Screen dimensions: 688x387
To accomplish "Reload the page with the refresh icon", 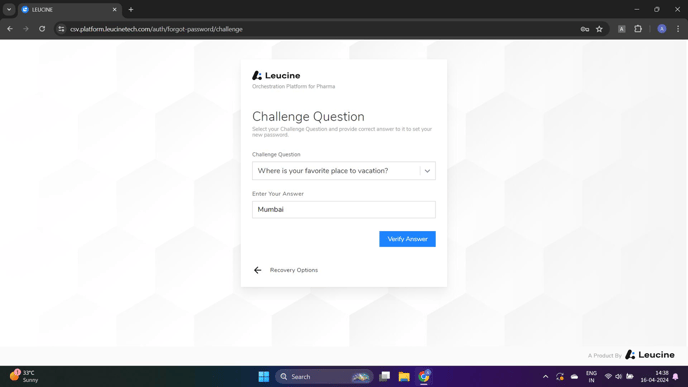I will pos(42,29).
